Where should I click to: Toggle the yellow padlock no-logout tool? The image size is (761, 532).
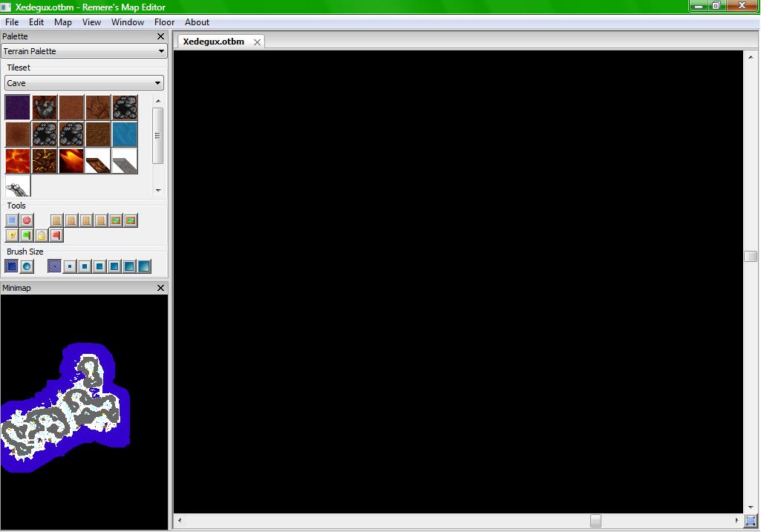[x=42, y=235]
